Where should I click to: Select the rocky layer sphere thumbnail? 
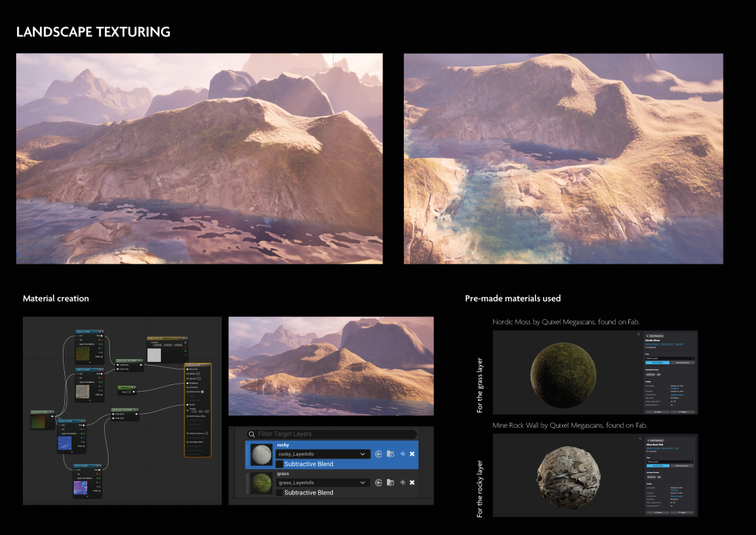tap(261, 454)
